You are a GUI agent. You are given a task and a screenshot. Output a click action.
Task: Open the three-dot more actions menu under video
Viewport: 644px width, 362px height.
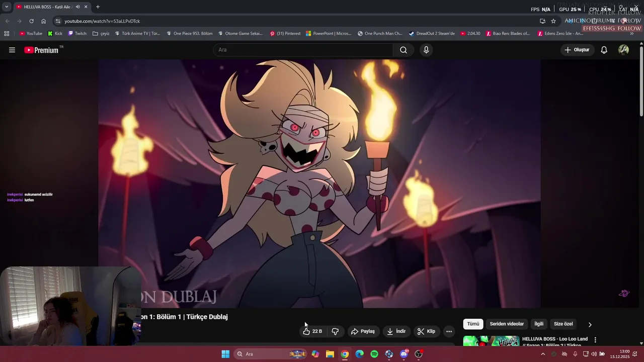click(x=449, y=331)
